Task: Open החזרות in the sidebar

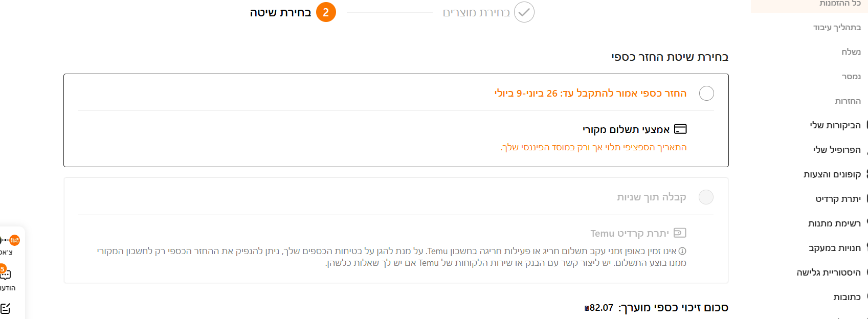Action: 848,101
